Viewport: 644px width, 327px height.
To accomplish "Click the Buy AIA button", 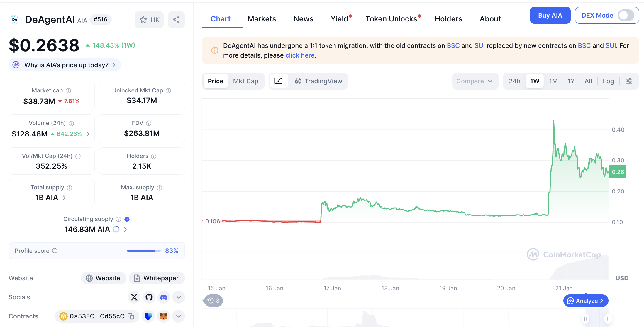I will tap(550, 15).
